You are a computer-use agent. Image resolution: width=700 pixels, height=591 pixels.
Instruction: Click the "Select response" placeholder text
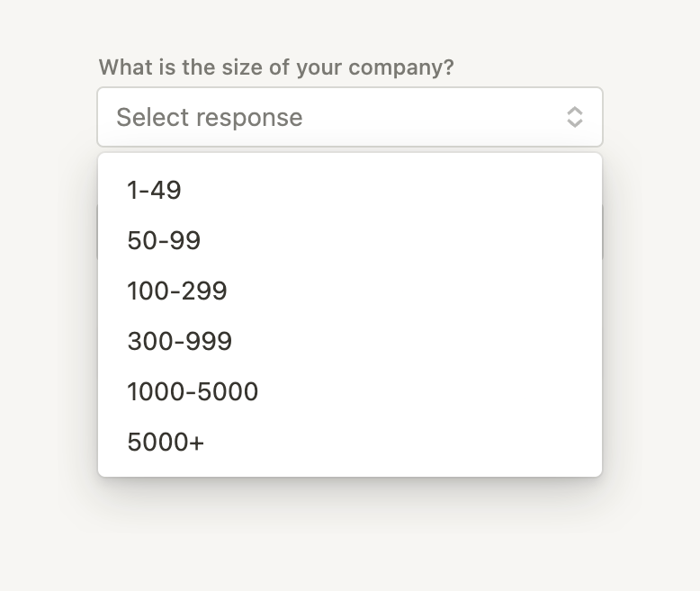(x=210, y=117)
